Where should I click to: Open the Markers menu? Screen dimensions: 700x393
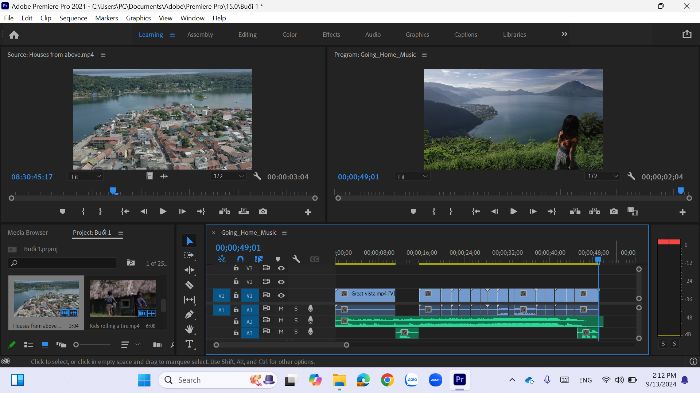(107, 18)
